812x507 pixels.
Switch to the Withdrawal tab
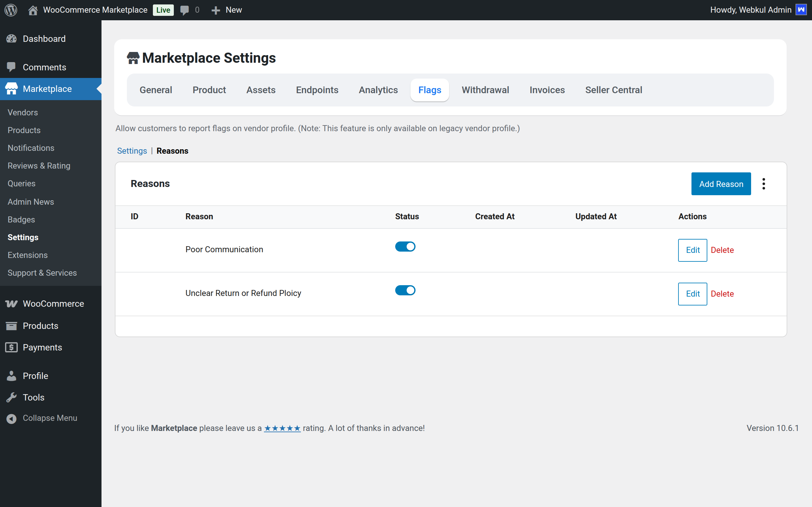(x=485, y=90)
